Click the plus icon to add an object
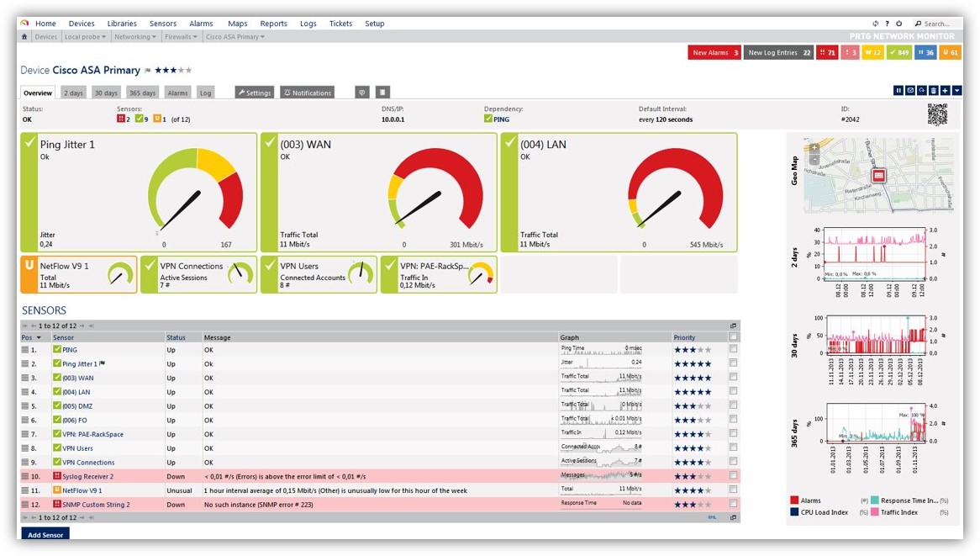The height and width of the screenshot is (556, 980). tap(946, 91)
